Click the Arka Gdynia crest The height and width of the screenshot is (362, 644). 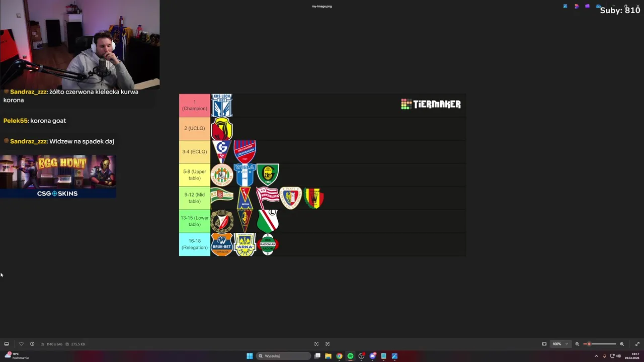click(x=245, y=244)
